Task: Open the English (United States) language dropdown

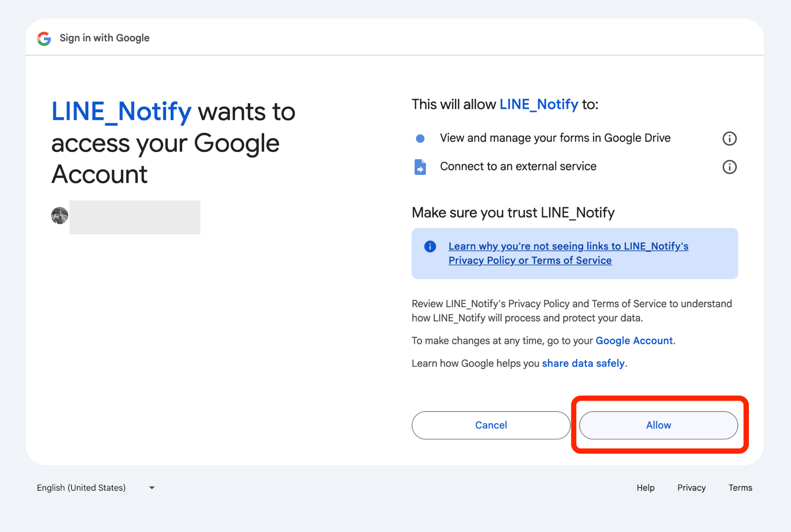Action: point(81,488)
